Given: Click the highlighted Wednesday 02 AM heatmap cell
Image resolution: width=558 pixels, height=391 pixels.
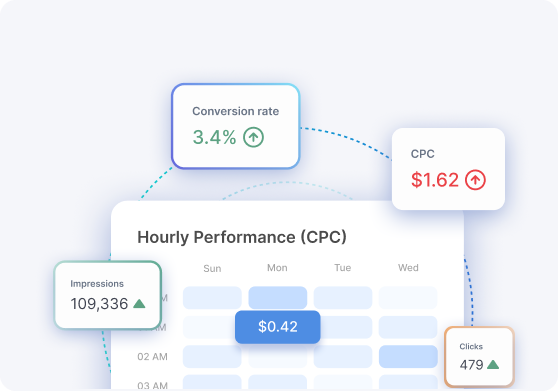Looking at the screenshot, I should point(408,356).
